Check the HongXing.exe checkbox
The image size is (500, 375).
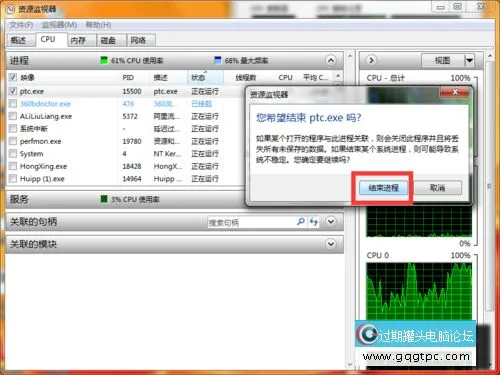coord(13,166)
